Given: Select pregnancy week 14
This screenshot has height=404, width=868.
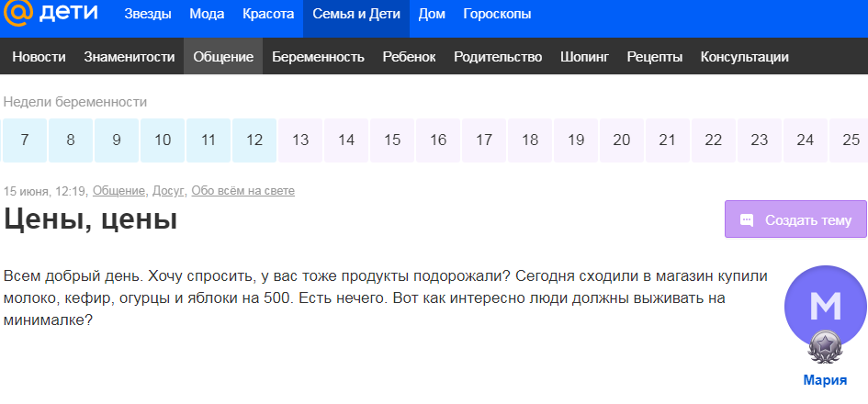Looking at the screenshot, I should click(346, 140).
